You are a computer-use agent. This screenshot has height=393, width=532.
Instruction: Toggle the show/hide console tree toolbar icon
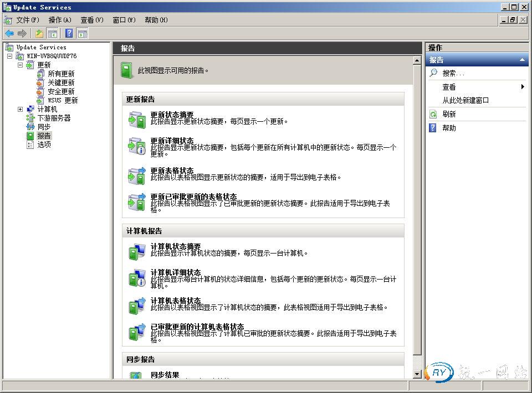(52, 33)
